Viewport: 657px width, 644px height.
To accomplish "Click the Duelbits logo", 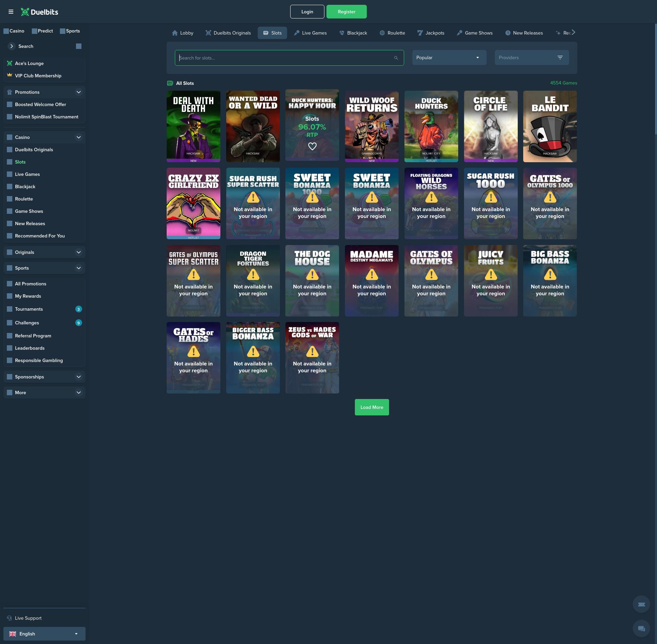I will click(39, 11).
